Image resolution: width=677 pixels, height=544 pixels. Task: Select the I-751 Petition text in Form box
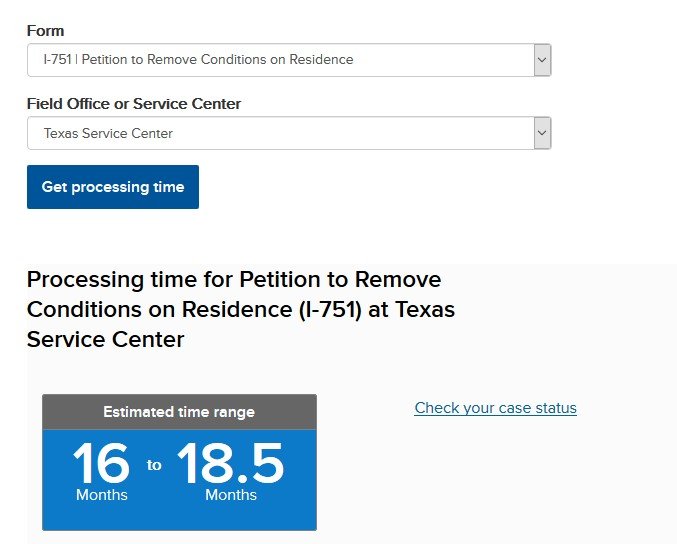coord(198,60)
